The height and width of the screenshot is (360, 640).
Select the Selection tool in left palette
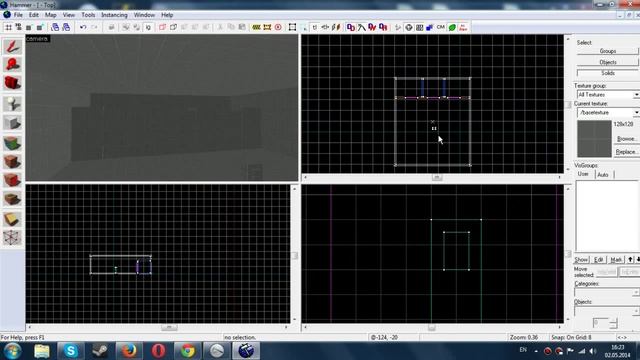13,46
